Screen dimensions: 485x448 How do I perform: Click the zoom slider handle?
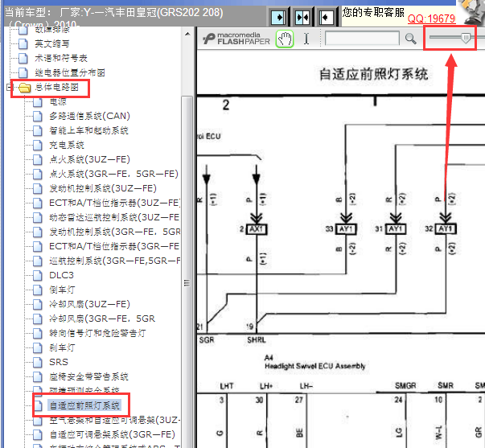tap(466, 37)
